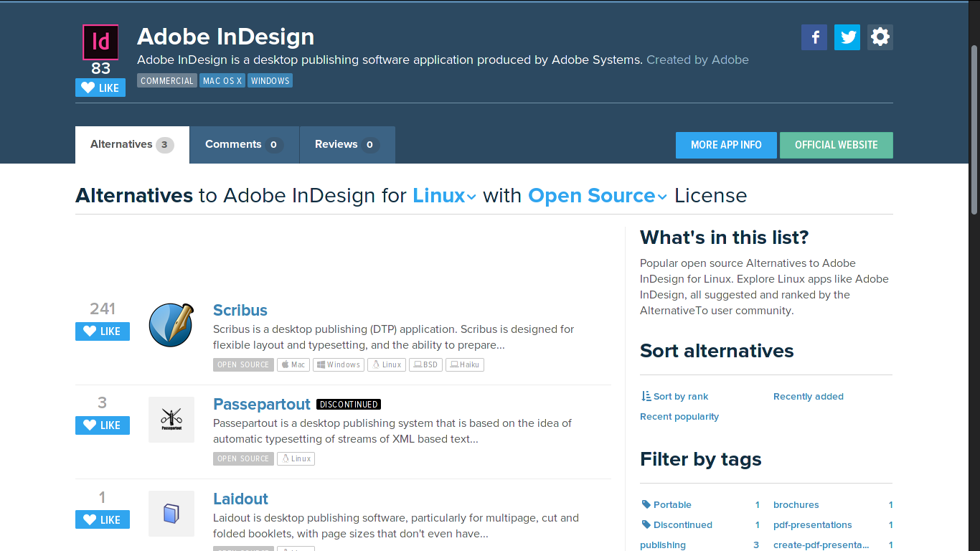The width and height of the screenshot is (980, 551).
Task: Like Adobe InDesign with the heart button
Action: tap(100, 88)
